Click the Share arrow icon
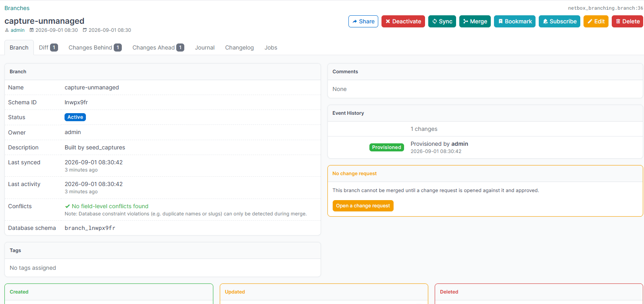644x304 pixels. [355, 21]
